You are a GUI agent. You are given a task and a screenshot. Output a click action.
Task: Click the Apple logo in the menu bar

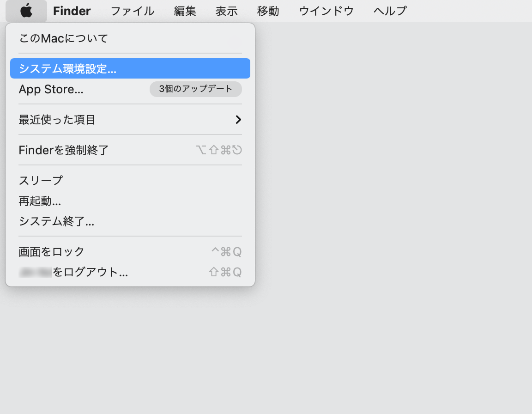pos(26,11)
